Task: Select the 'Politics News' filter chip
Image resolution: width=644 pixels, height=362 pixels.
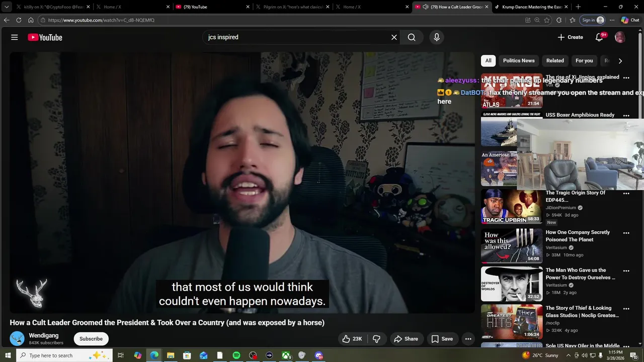Action: point(519,61)
